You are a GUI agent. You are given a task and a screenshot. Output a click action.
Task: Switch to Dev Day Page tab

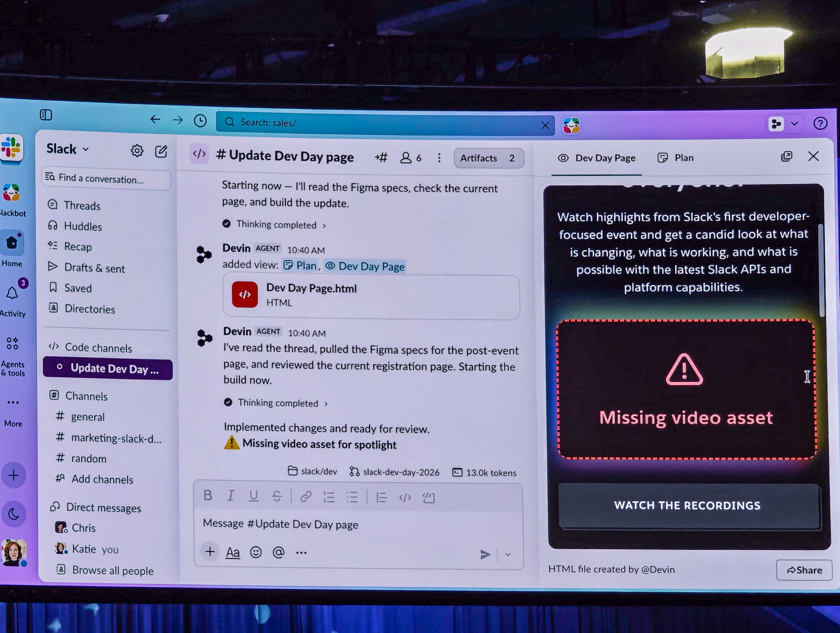[x=597, y=158]
